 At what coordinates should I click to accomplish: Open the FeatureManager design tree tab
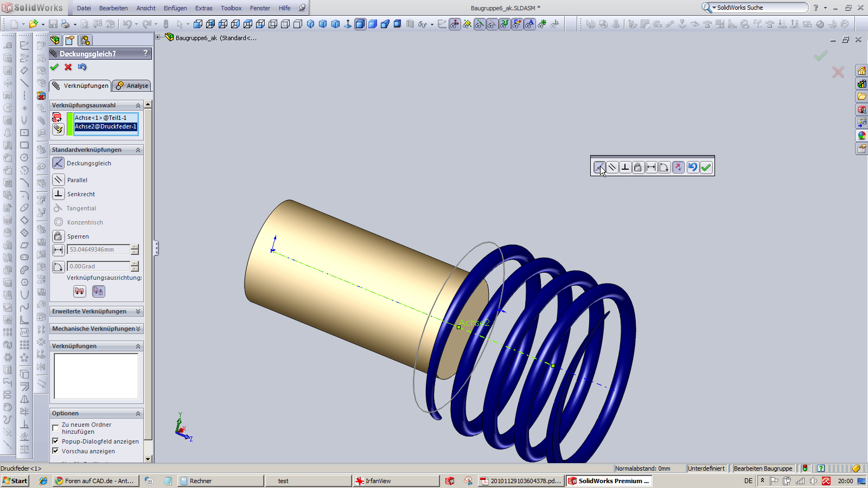55,40
